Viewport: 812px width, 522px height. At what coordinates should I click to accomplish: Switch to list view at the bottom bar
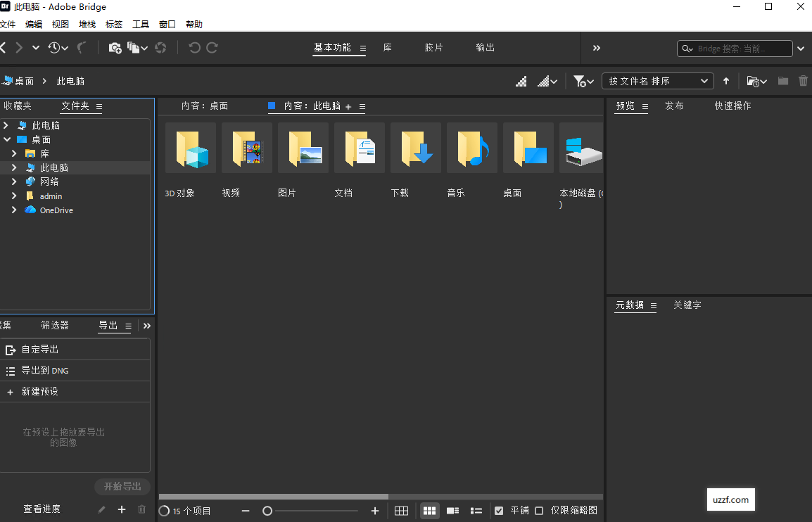(x=476, y=511)
